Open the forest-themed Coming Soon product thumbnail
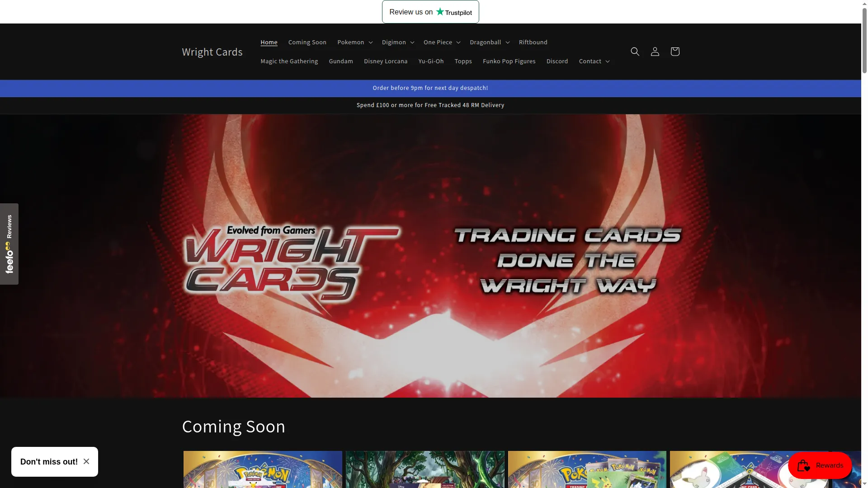The image size is (868, 488). click(x=425, y=469)
